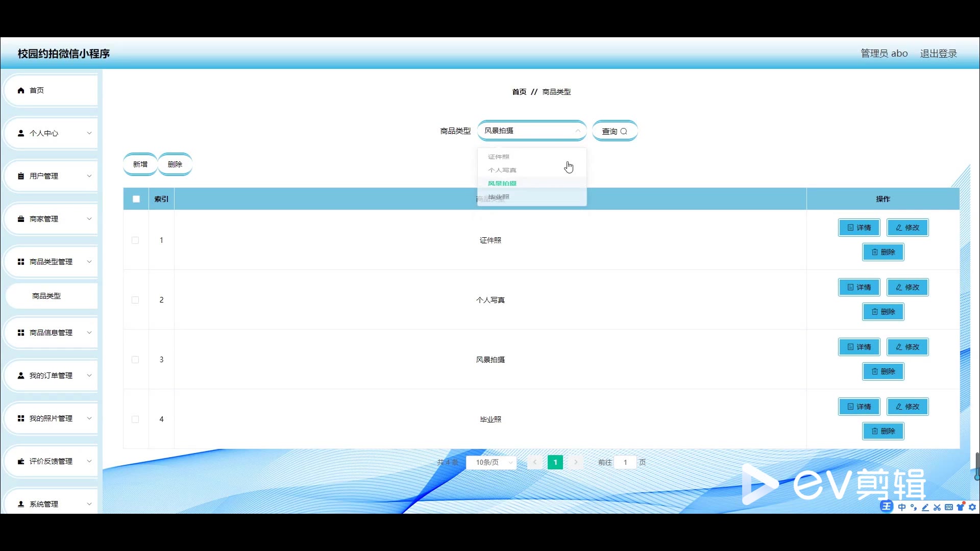
Task: Select 个人写真 from the open dropdown list
Action: pos(502,170)
